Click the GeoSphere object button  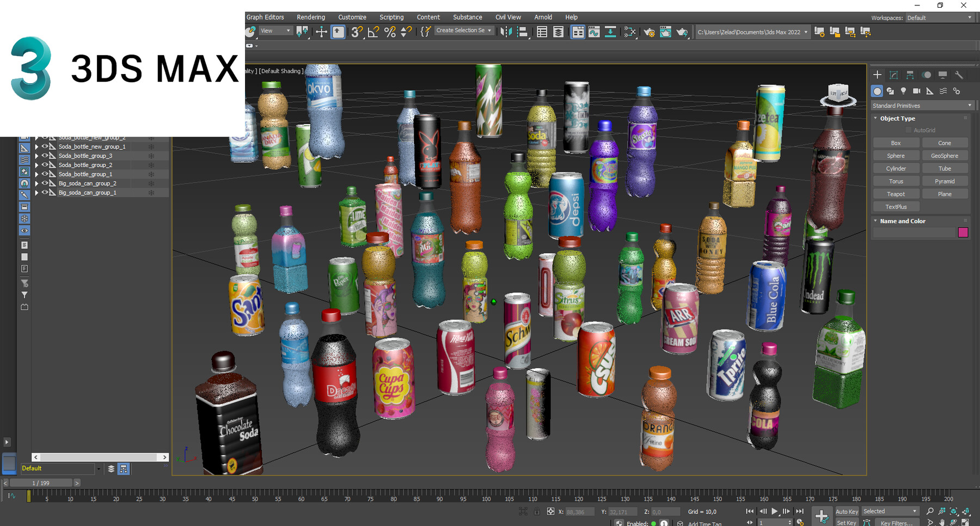(x=945, y=156)
